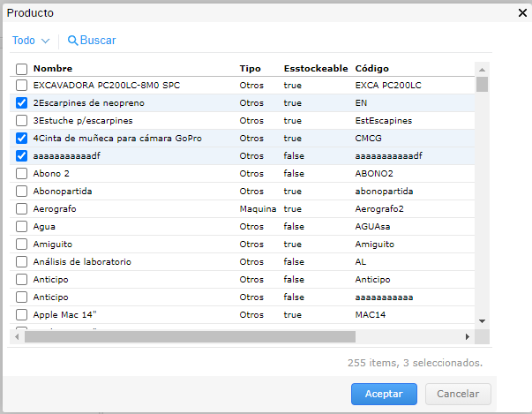The width and height of the screenshot is (532, 414).
Task: Click the horizontal scrollbar left arrow
Action: pyautogui.click(x=15, y=336)
